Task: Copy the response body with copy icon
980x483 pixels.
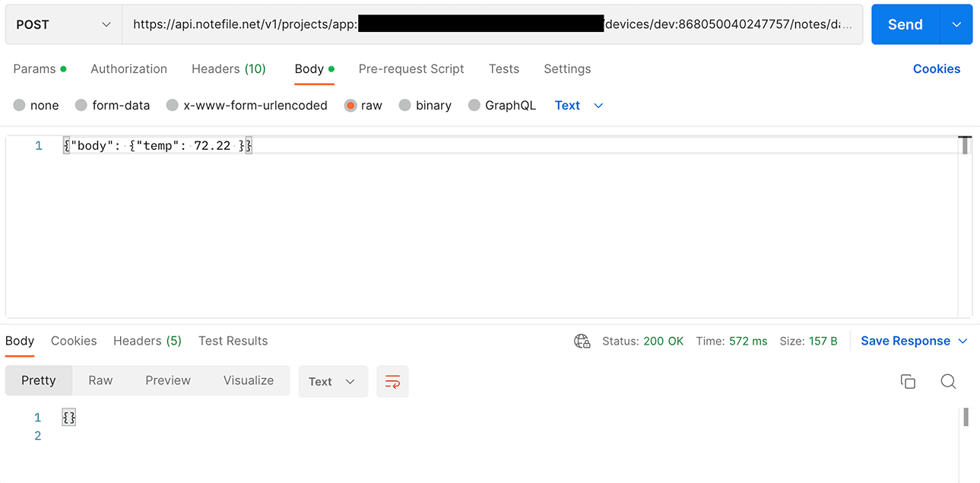Action: [x=908, y=381]
